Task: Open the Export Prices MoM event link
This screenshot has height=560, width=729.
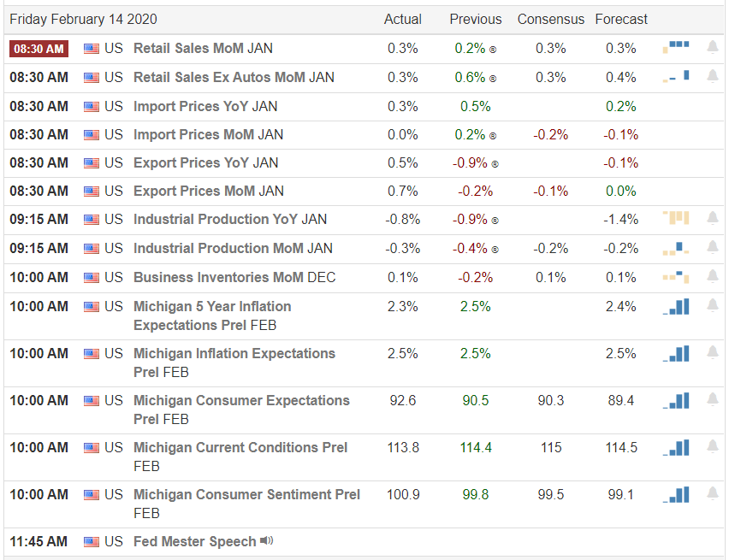Action: [x=209, y=191]
